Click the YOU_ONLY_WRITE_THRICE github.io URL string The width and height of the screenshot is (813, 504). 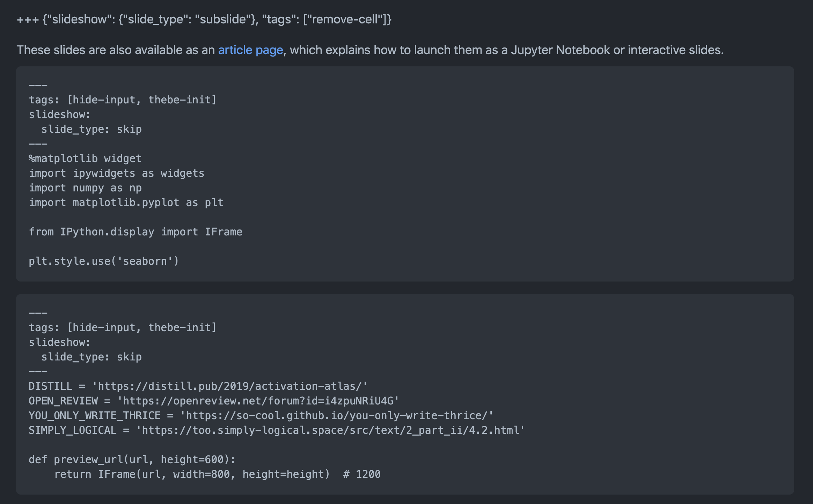pos(336,416)
